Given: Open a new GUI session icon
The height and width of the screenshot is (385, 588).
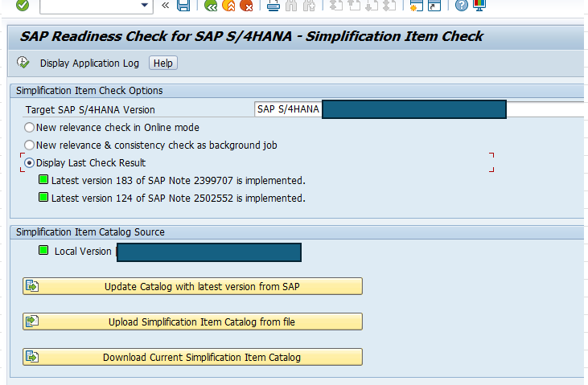Looking at the screenshot, I should coord(416,6).
